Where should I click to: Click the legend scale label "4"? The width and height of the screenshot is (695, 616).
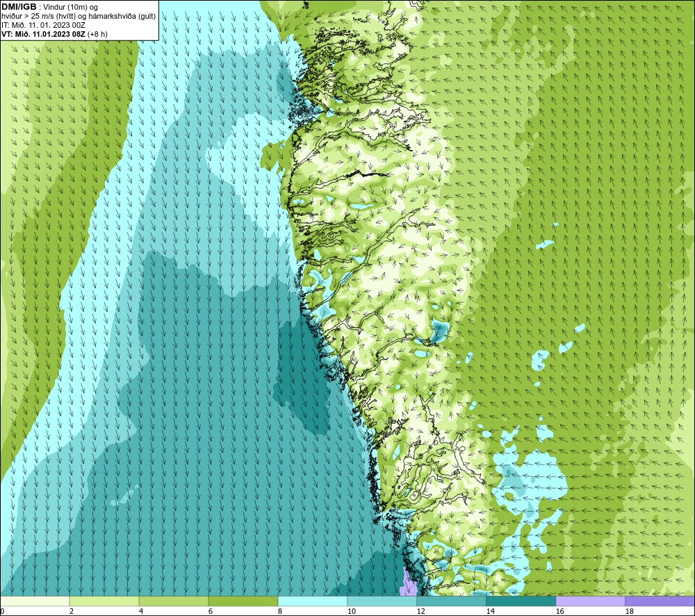[x=141, y=612]
